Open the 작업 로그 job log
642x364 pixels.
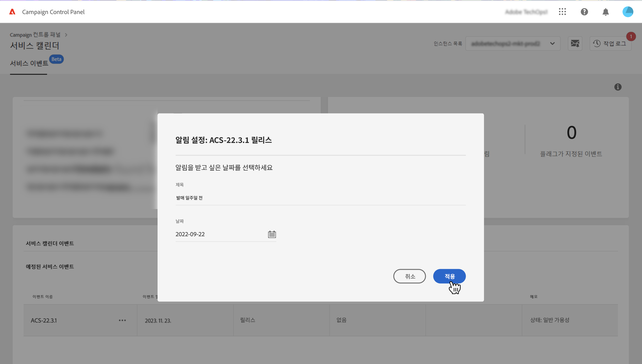(610, 43)
